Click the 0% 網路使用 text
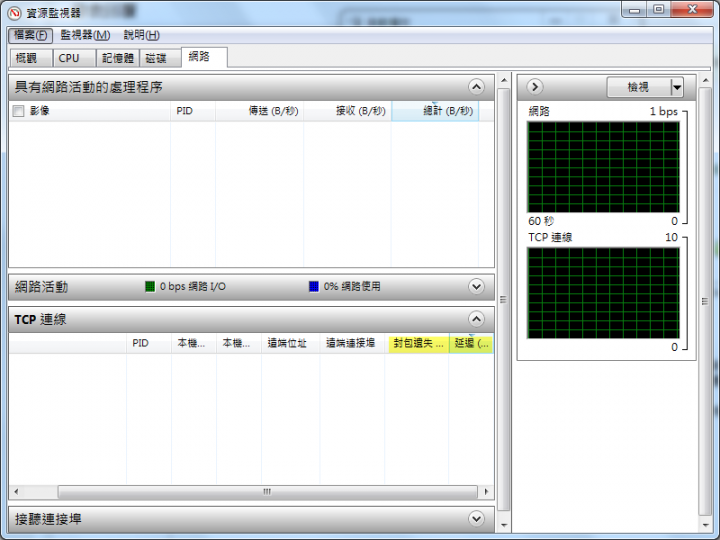 coord(352,287)
